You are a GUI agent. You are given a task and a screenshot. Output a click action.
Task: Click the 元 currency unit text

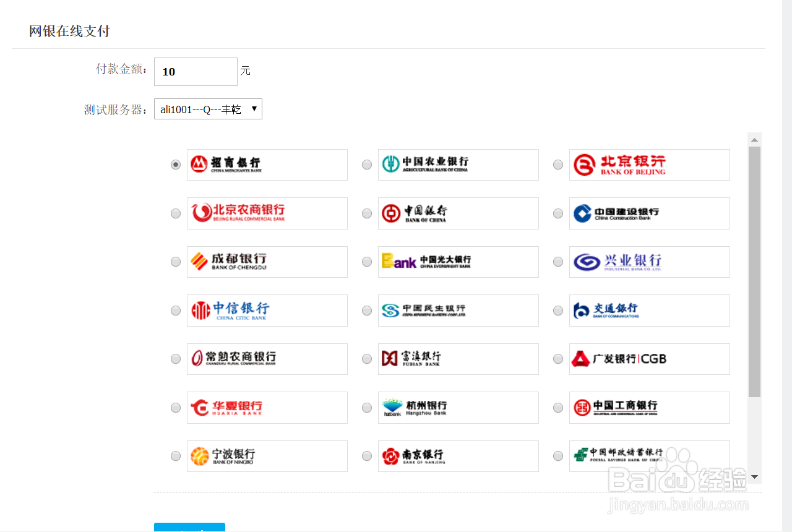(x=245, y=71)
